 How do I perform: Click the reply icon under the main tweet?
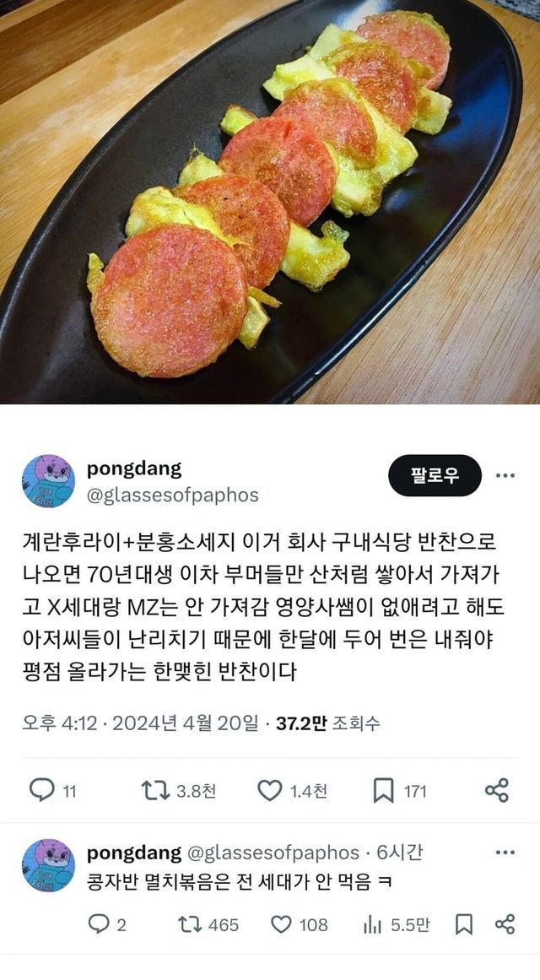(x=42, y=790)
